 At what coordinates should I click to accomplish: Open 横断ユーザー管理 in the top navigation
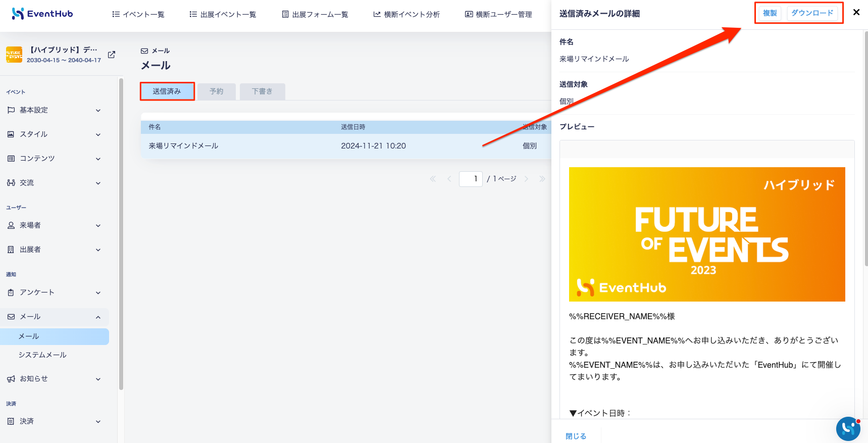tap(498, 15)
